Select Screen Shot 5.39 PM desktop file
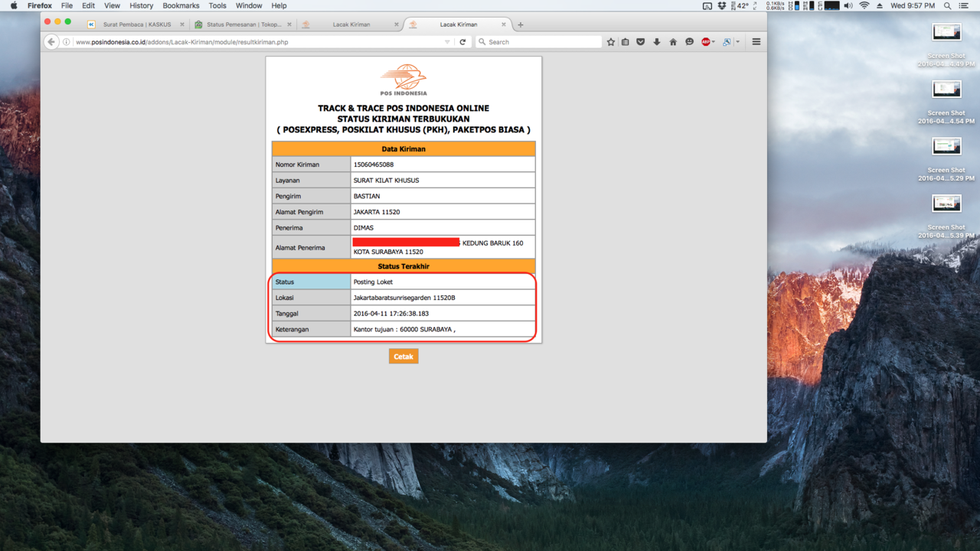The height and width of the screenshot is (551, 980). pos(946,216)
